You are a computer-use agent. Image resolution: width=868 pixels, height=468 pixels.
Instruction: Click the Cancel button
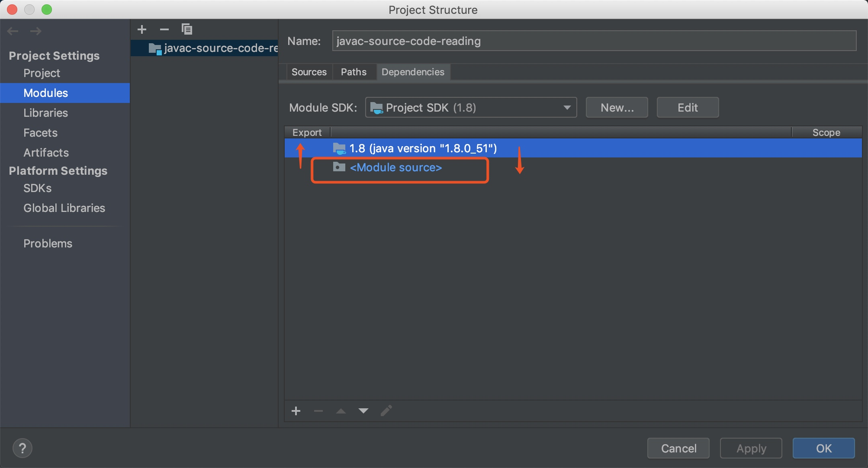click(x=678, y=448)
